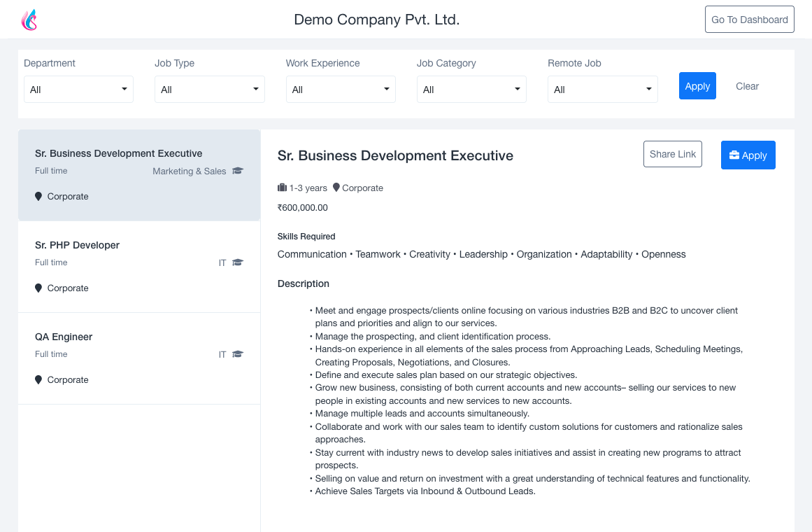Expand the Work Experience filter

pyautogui.click(x=341, y=89)
